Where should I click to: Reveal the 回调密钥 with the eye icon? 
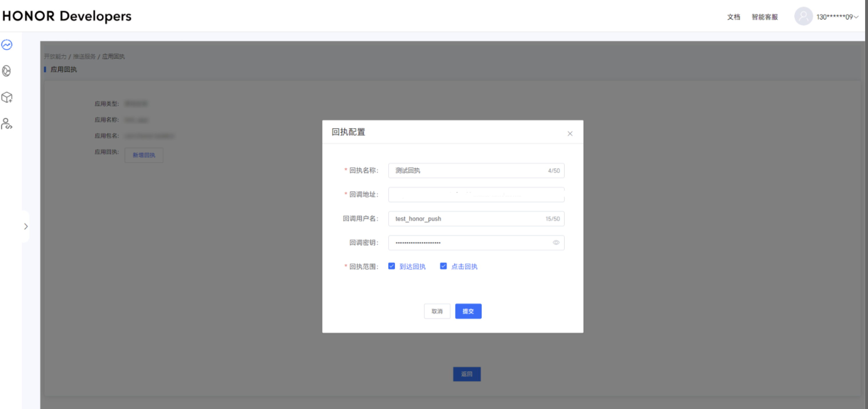[x=556, y=242]
